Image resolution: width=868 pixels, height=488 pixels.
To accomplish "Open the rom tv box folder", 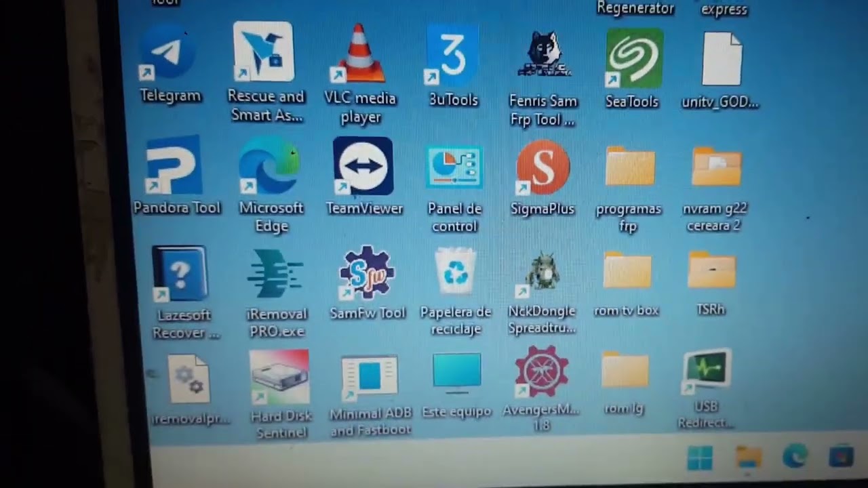I will (x=627, y=270).
